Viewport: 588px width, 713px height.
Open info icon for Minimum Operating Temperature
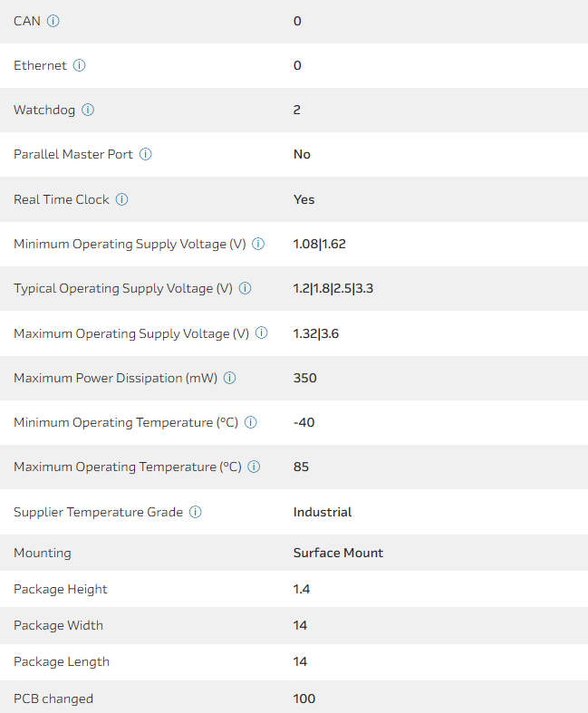(251, 422)
